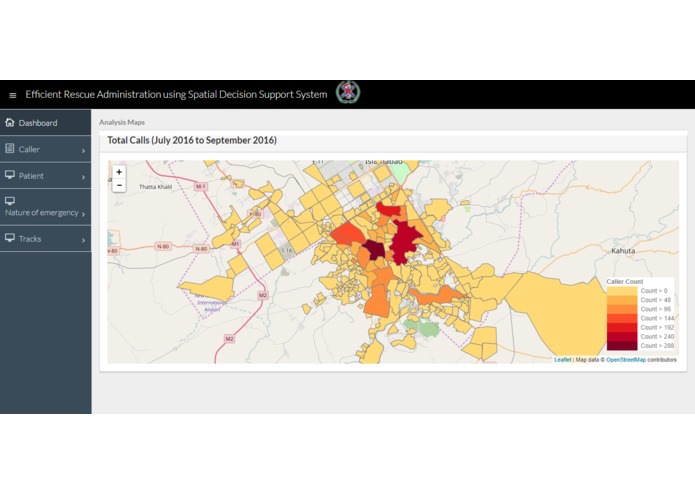Click the Count > 144 legend swatch
695x494 pixels.
(x=622, y=319)
